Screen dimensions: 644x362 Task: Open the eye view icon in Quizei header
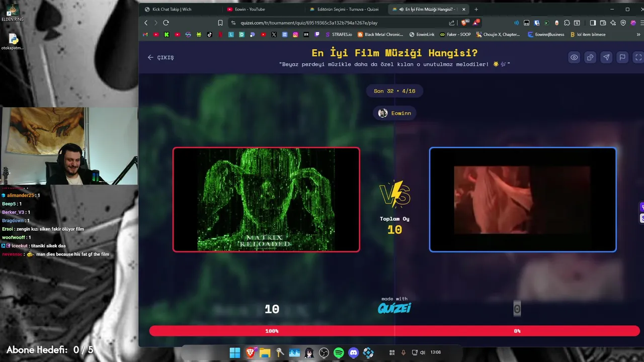tap(574, 57)
